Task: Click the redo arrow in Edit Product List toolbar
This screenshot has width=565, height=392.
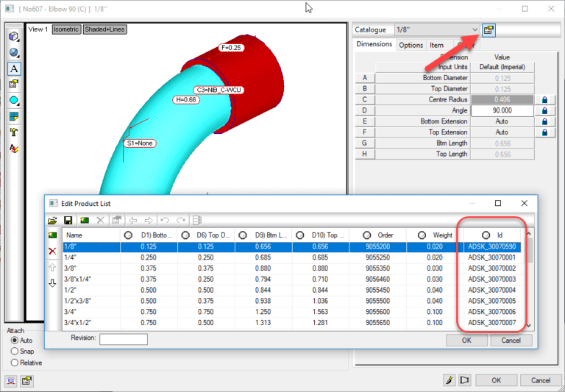Action: 181,220
